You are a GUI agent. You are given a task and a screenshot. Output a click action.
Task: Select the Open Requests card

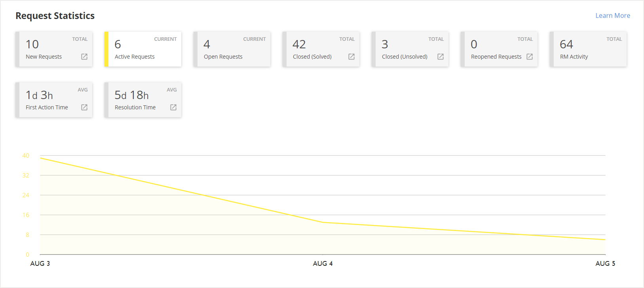[232, 49]
